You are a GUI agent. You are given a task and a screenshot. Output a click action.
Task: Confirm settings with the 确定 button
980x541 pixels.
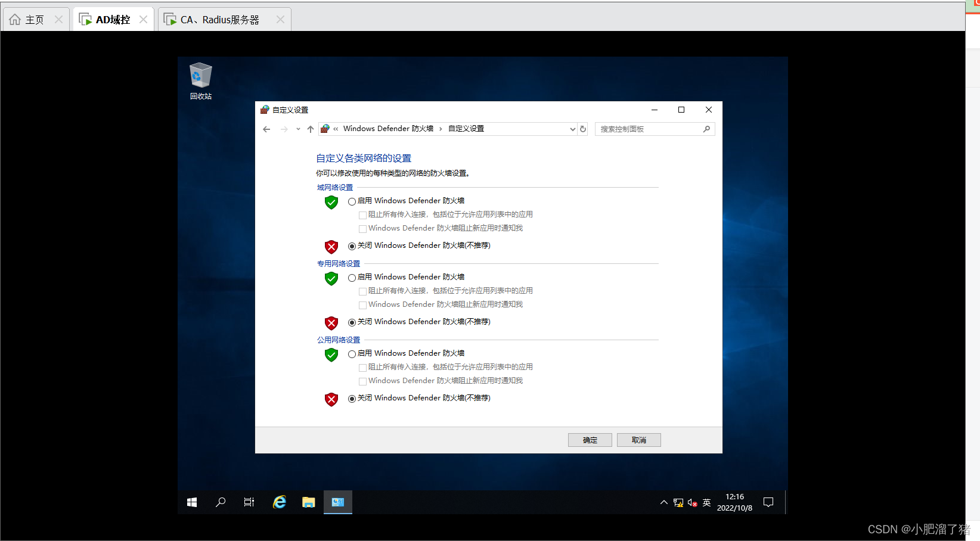click(590, 440)
